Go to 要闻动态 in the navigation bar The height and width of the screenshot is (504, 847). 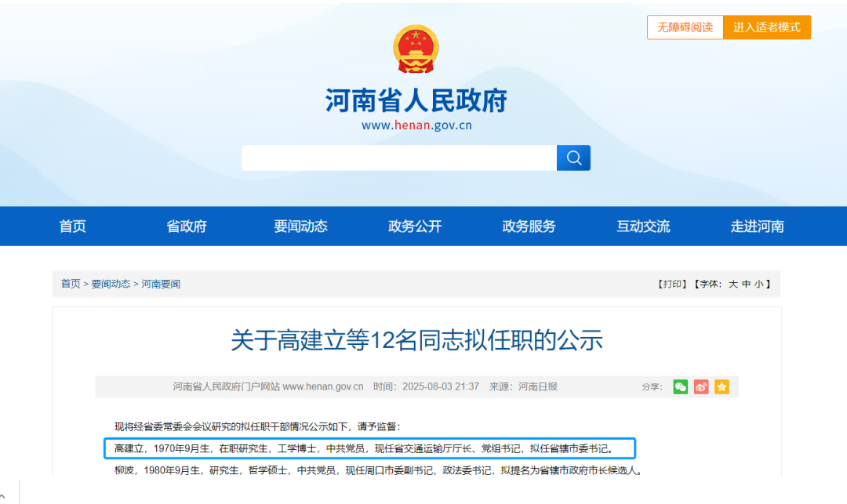(x=300, y=227)
